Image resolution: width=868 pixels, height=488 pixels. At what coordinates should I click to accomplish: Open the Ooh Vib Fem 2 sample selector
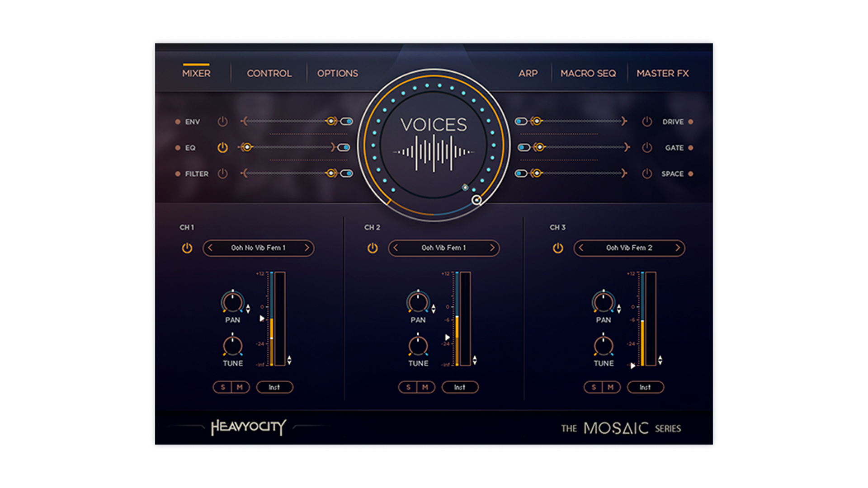(629, 248)
